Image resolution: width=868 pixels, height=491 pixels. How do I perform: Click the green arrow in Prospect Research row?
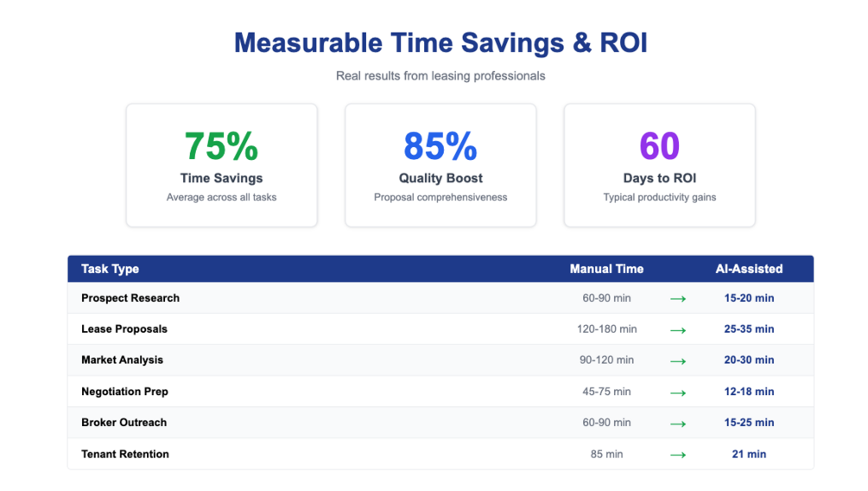click(x=678, y=299)
